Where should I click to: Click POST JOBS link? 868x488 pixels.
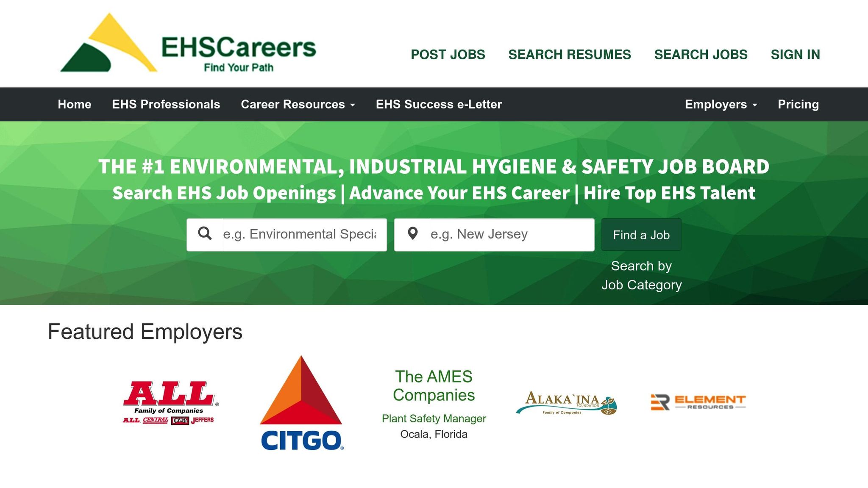[448, 55]
